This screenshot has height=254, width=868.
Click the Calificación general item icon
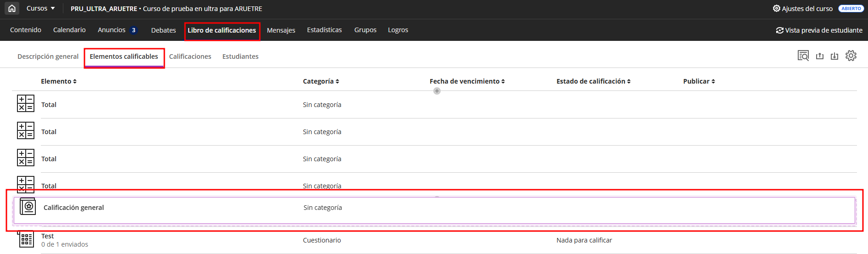coord(28,207)
